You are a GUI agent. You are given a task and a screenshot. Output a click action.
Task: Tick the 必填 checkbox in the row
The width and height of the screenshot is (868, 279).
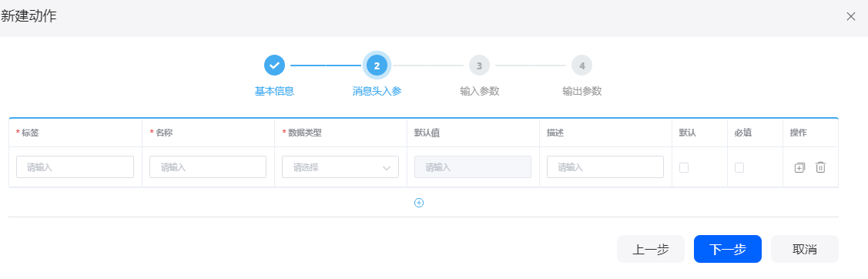tap(739, 167)
